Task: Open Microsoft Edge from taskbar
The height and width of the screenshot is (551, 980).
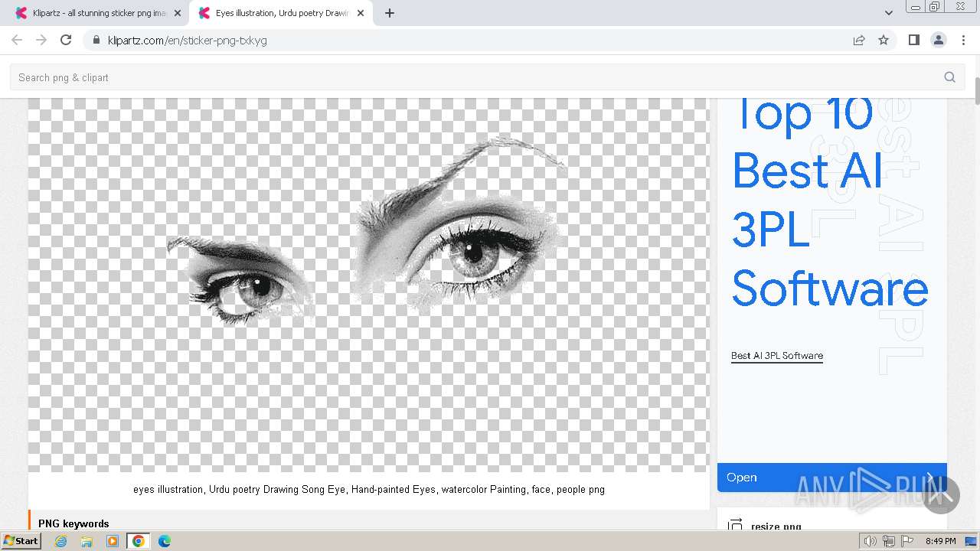Action: pos(165,541)
